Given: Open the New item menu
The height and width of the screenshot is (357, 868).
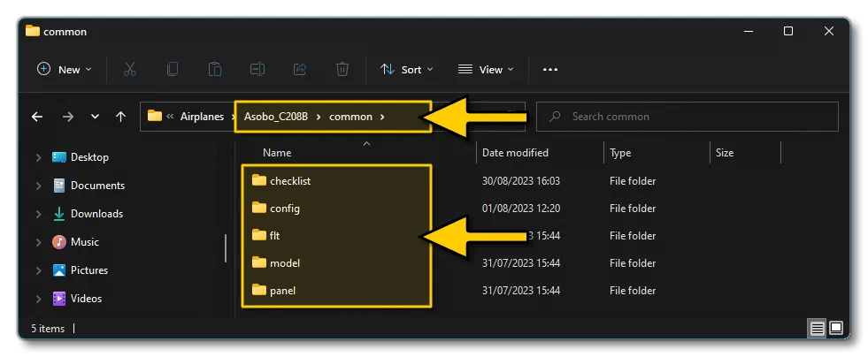Looking at the screenshot, I should (x=65, y=70).
